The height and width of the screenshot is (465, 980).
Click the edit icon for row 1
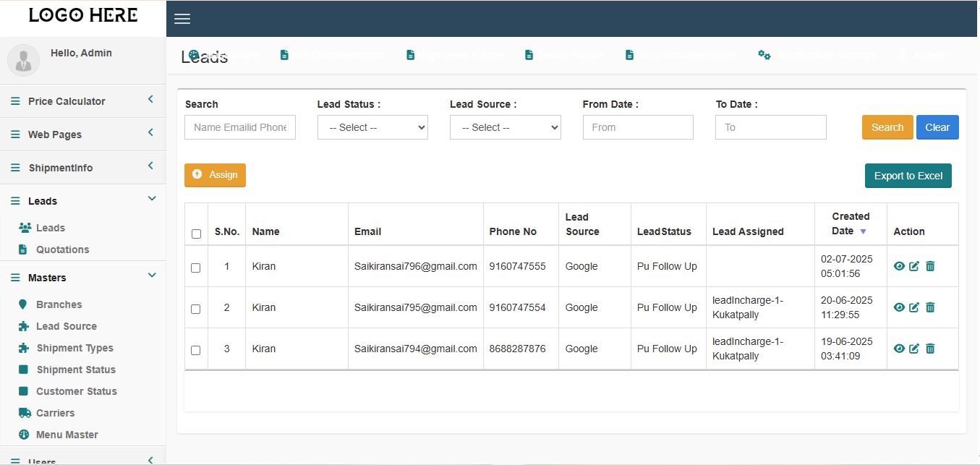click(914, 266)
